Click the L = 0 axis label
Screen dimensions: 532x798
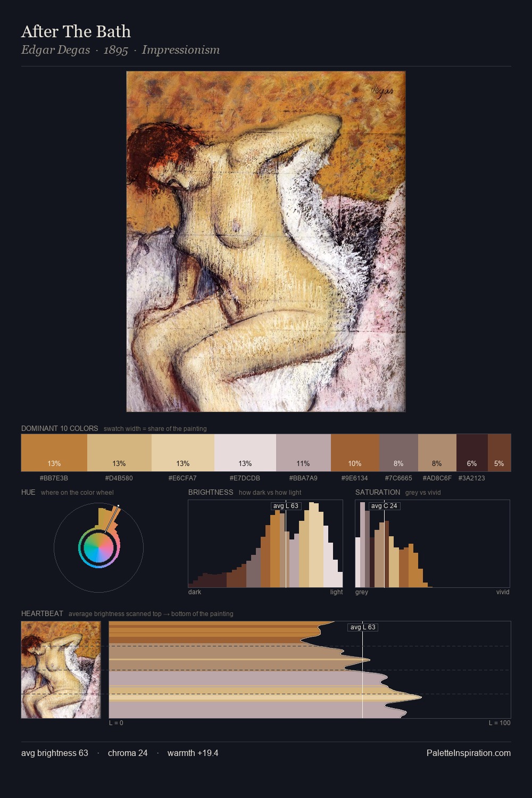(116, 723)
